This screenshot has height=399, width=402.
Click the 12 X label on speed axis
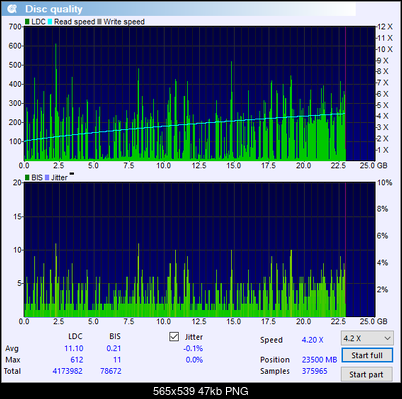click(x=385, y=27)
